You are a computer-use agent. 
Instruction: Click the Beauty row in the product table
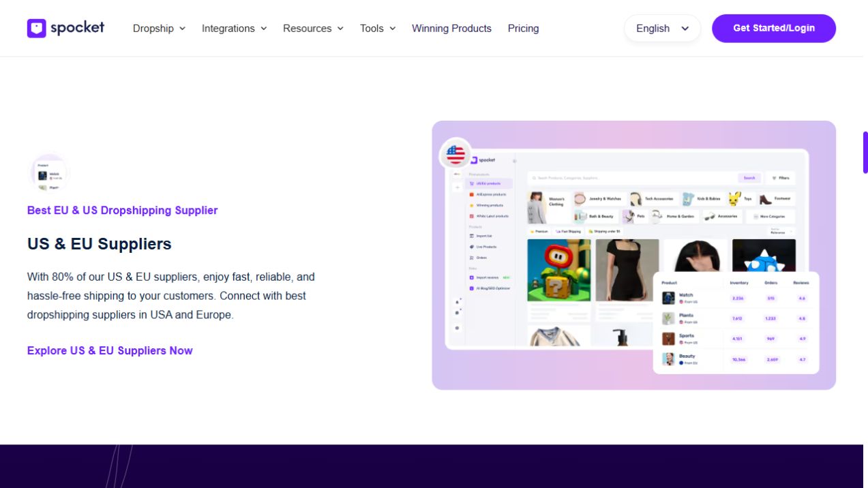[736, 359]
